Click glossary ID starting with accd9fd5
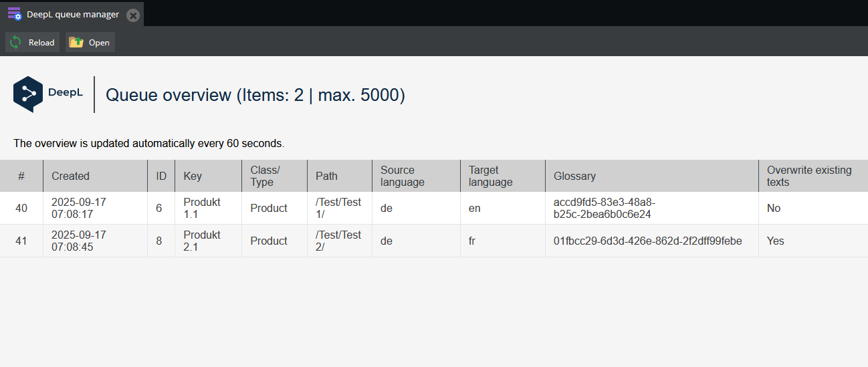This screenshot has width=868, height=367. pyautogui.click(x=602, y=208)
